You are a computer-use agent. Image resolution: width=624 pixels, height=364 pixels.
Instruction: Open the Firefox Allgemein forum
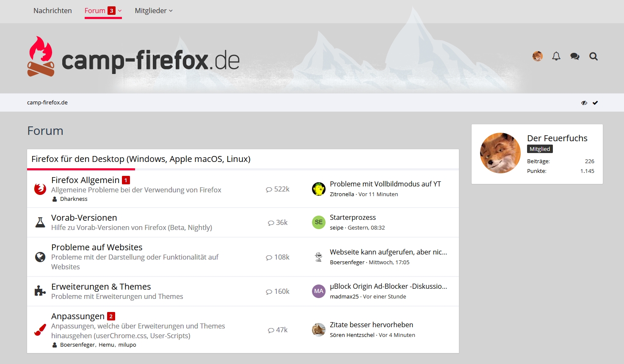pos(85,180)
